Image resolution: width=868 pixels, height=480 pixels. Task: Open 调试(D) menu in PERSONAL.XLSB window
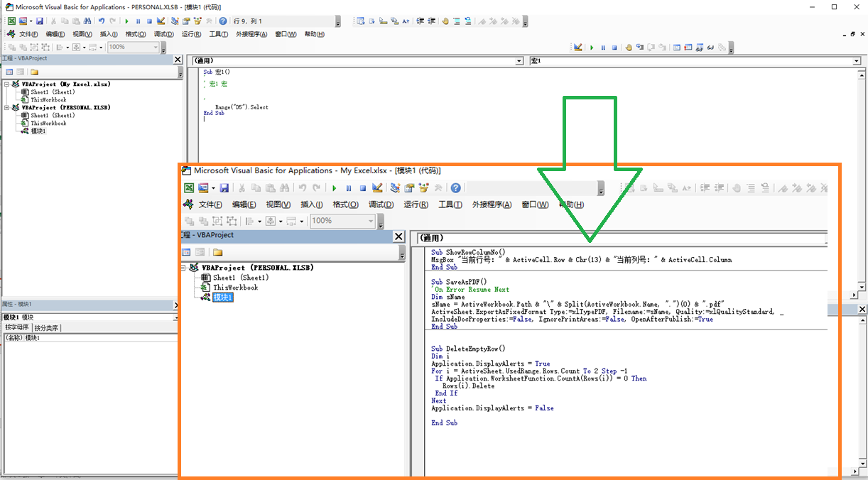point(163,34)
